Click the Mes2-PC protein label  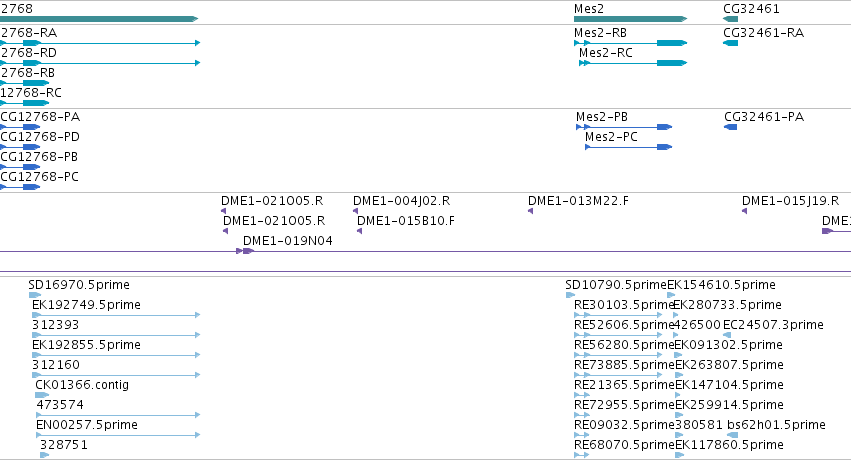(611, 137)
